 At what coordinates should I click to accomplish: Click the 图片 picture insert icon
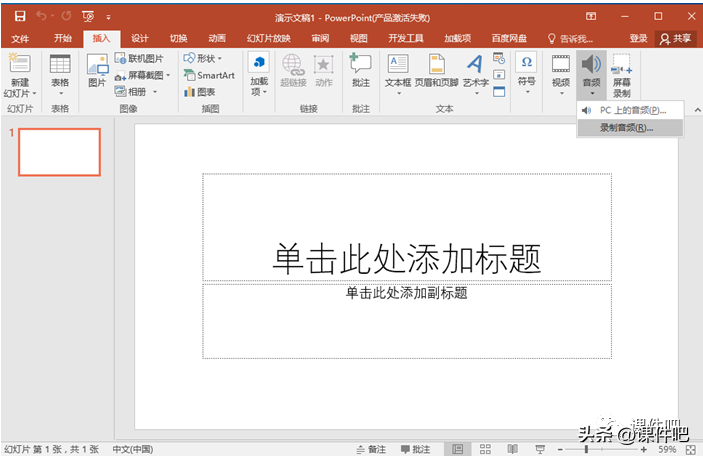pyautogui.click(x=97, y=70)
